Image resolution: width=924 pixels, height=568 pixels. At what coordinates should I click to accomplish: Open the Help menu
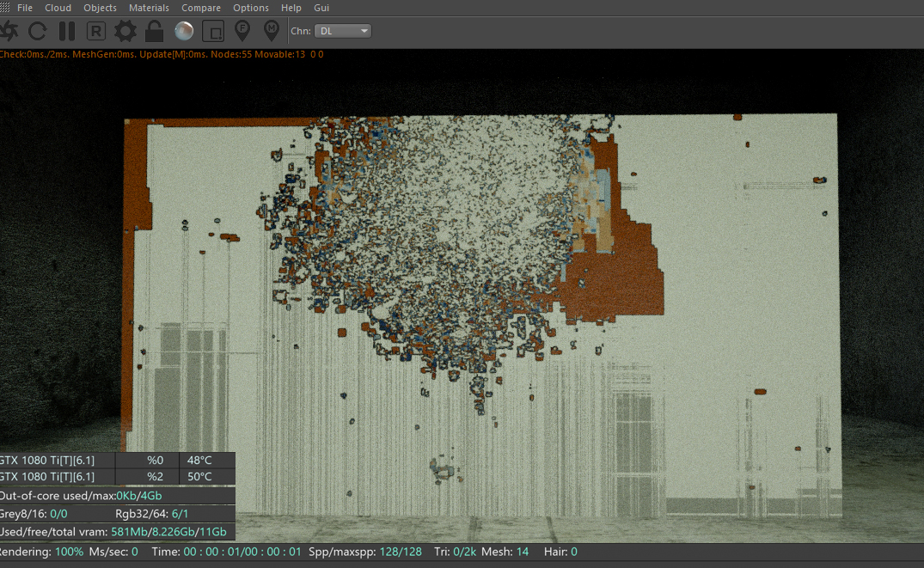(x=291, y=8)
